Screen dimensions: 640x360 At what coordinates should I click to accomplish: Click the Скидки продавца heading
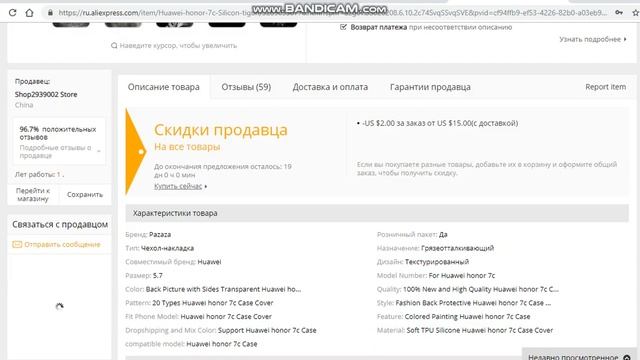(x=221, y=130)
